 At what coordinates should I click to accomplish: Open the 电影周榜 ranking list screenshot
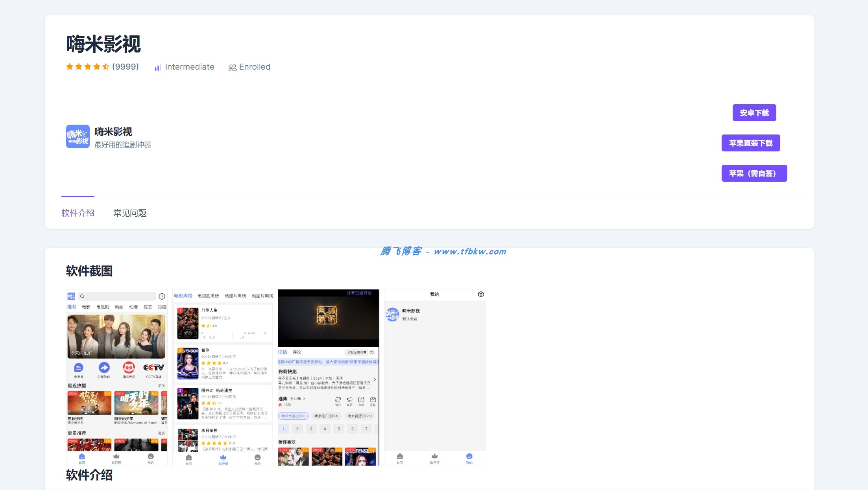pyautogui.click(x=223, y=378)
